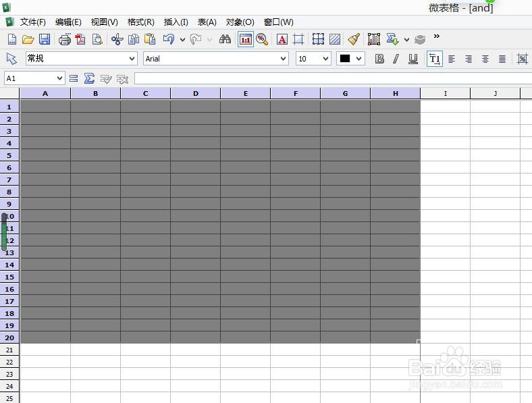Export to PDF with the red PDF icon

80,40
